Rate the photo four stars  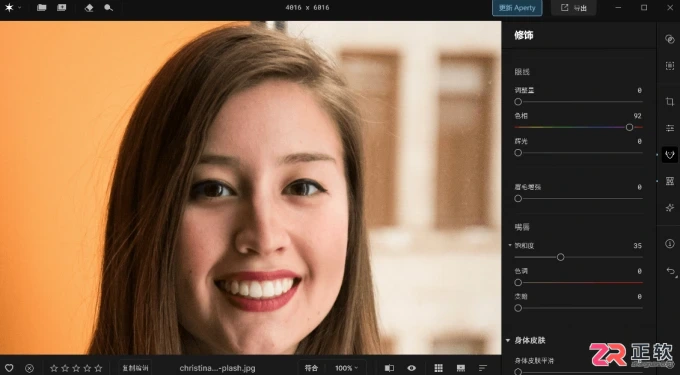pyautogui.click(x=87, y=368)
